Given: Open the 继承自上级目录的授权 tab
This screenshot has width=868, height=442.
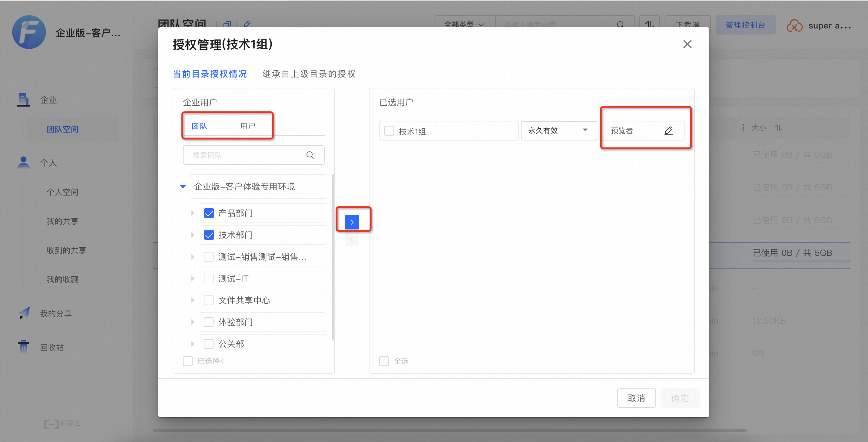Looking at the screenshot, I should [x=309, y=74].
